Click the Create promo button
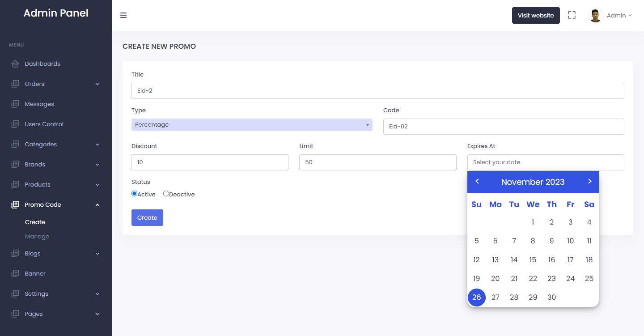The height and width of the screenshot is (336, 644). tap(147, 218)
